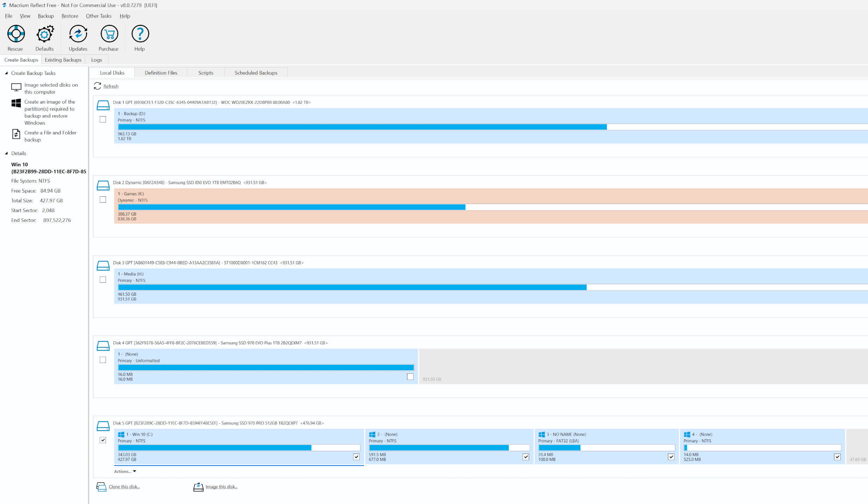
Task: Select the Create Backups tab
Action: click(x=21, y=60)
